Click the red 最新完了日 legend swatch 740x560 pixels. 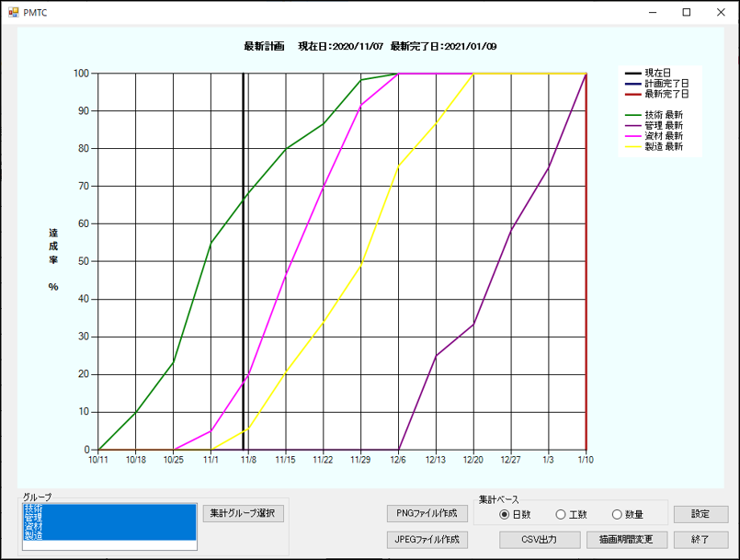coord(632,95)
